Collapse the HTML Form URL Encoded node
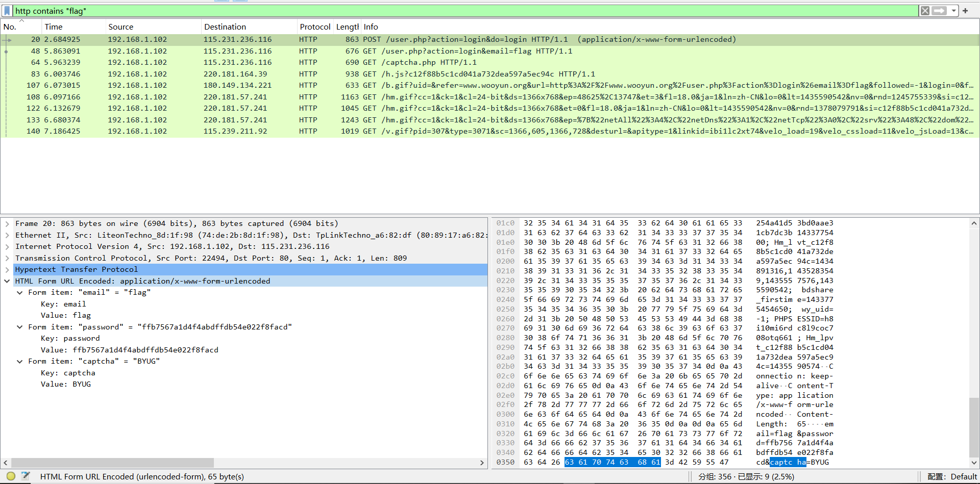The height and width of the screenshot is (484, 980). [7, 281]
